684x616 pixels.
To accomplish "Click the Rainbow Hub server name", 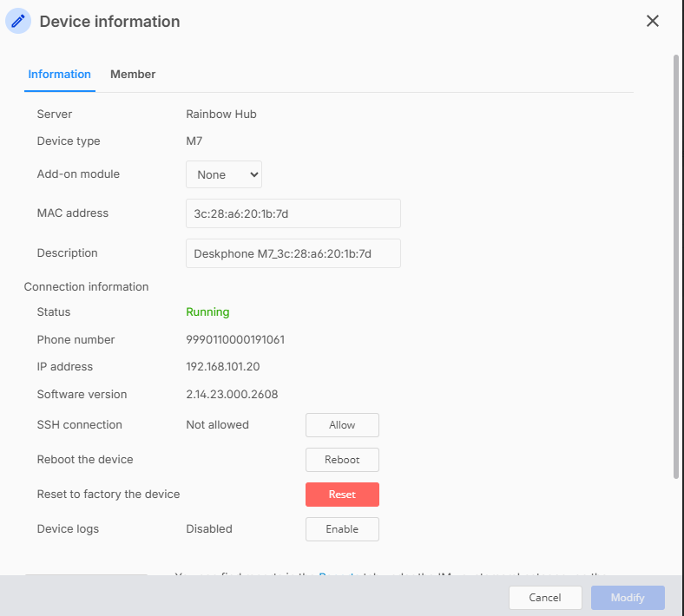I will tap(221, 115).
